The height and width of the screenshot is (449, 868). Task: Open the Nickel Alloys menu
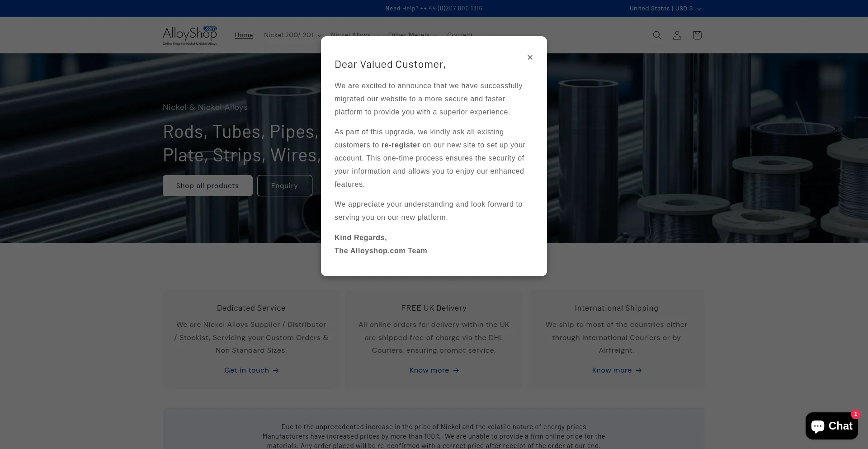pyautogui.click(x=354, y=34)
